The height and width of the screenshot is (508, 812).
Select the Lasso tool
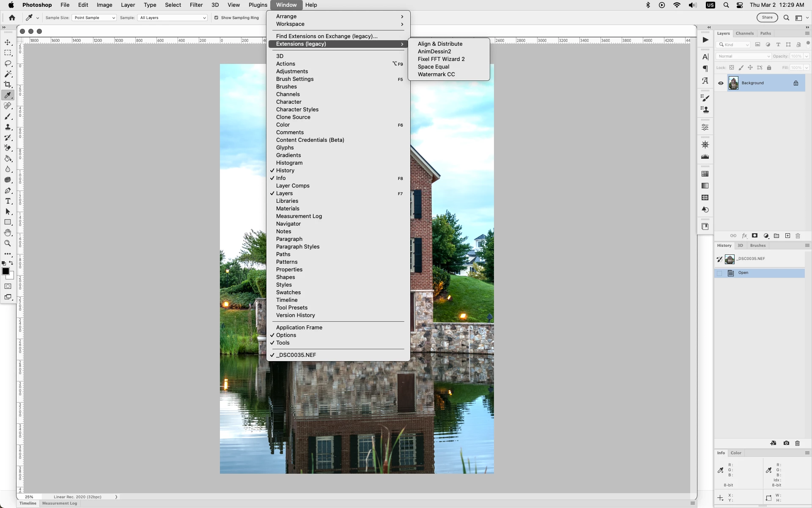pyautogui.click(x=8, y=63)
